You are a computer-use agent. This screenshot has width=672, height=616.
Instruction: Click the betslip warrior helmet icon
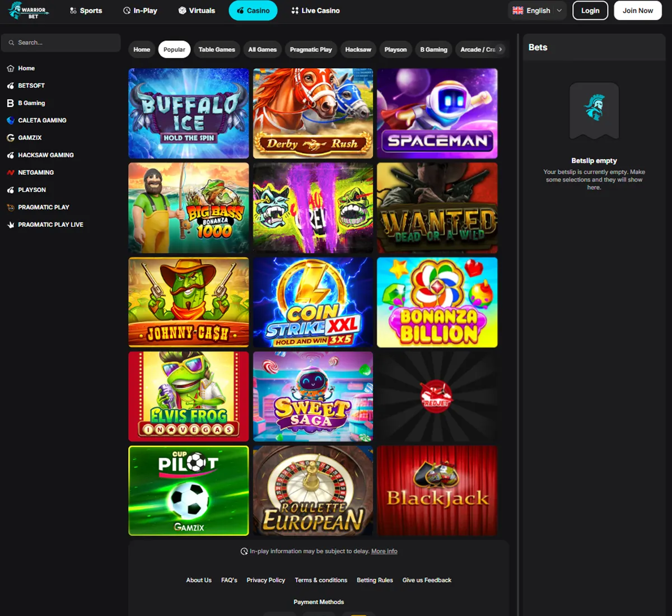point(594,108)
